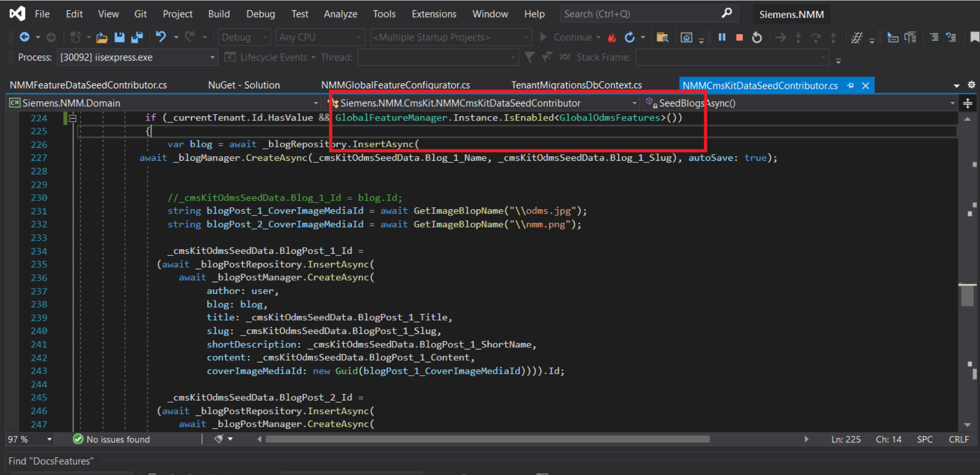This screenshot has height=475, width=980.
Task: Collapse the if block at line 224
Action: pos(73,118)
